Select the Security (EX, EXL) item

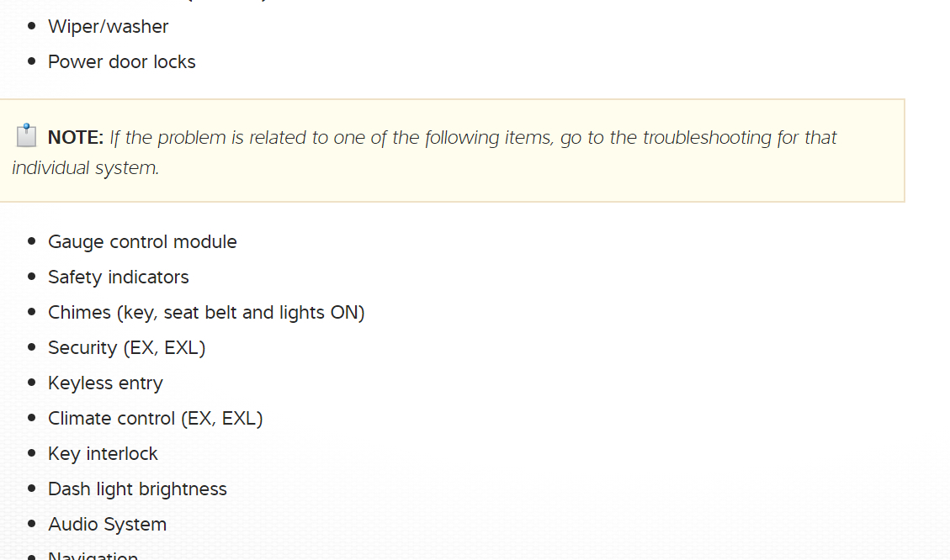tap(126, 348)
